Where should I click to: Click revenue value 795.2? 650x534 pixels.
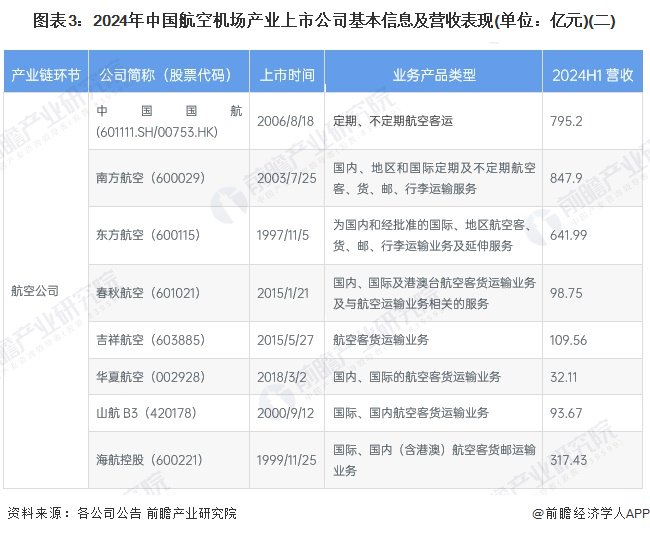click(566, 121)
